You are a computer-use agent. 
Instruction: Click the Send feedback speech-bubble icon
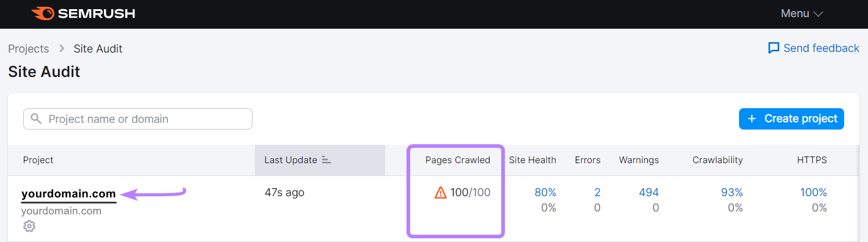pos(774,48)
